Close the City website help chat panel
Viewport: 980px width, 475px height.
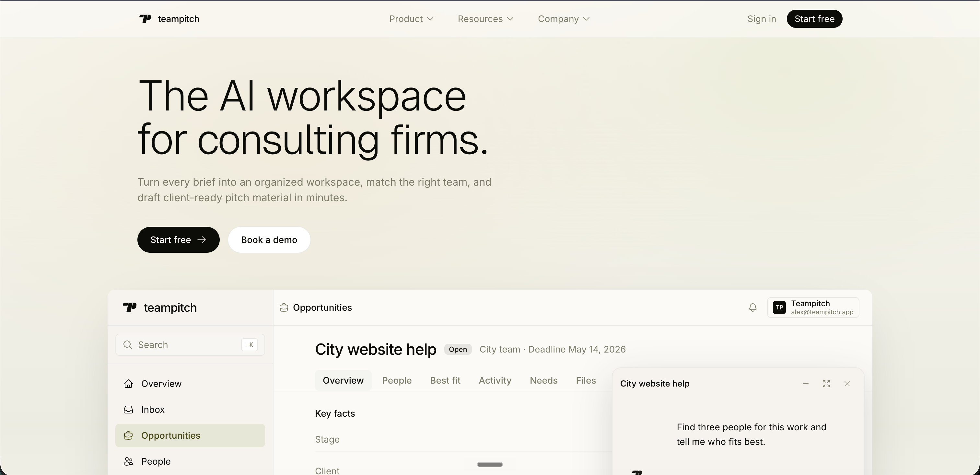click(847, 384)
